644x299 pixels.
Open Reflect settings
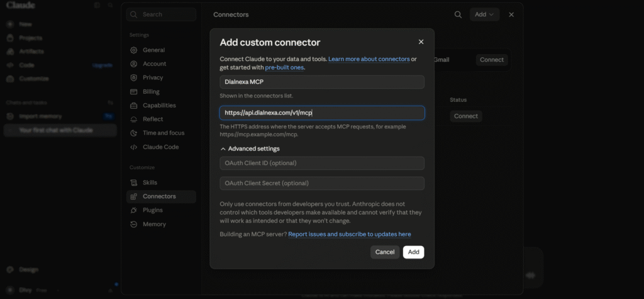pyautogui.click(x=161, y=119)
